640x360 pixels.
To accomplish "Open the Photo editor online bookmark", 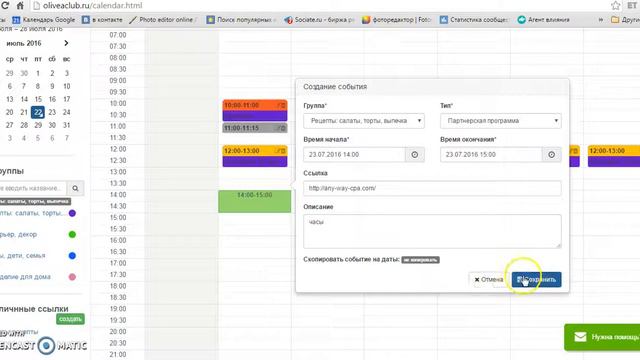I will click(163, 20).
